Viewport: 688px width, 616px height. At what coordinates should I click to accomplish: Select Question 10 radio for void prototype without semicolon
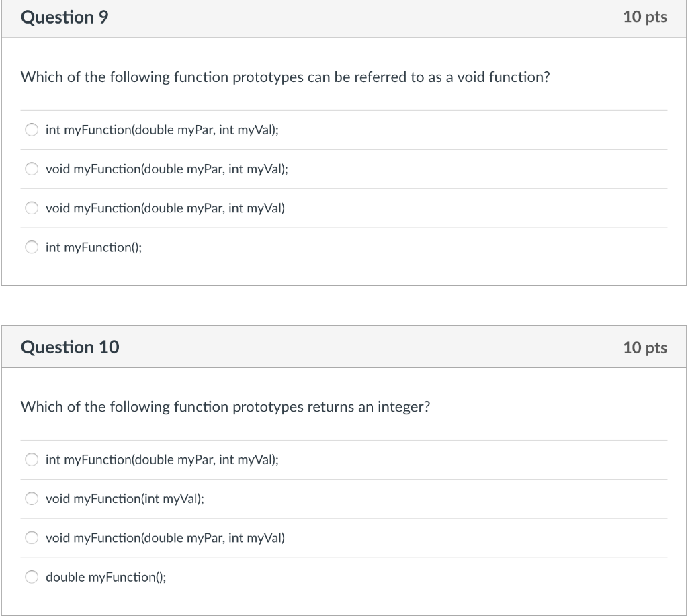[x=32, y=538]
